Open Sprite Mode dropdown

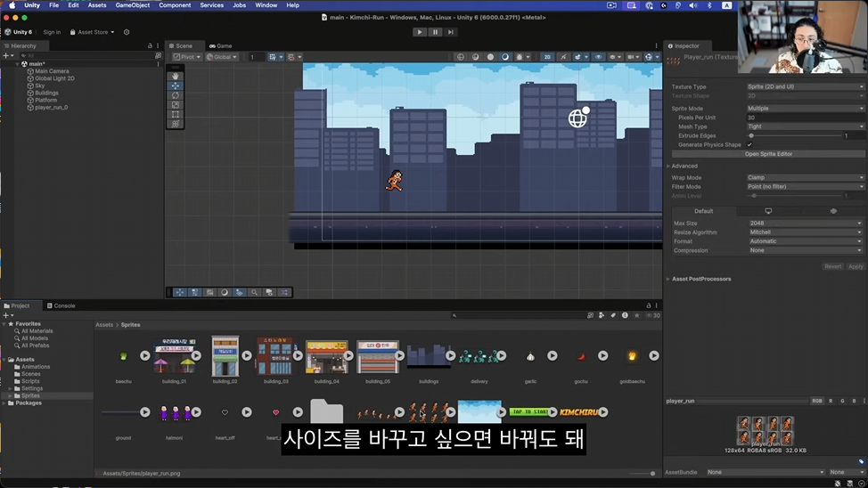coord(805,109)
